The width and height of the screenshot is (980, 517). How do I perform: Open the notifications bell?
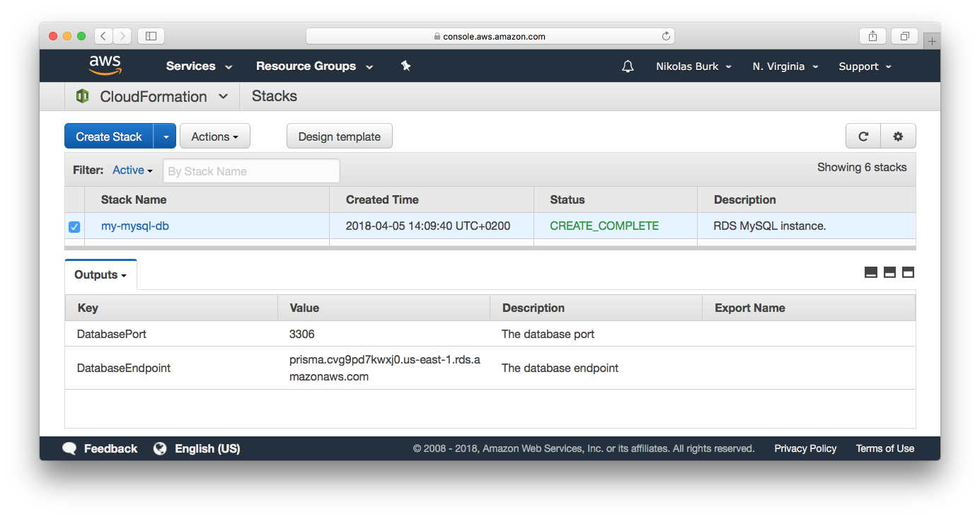(628, 66)
